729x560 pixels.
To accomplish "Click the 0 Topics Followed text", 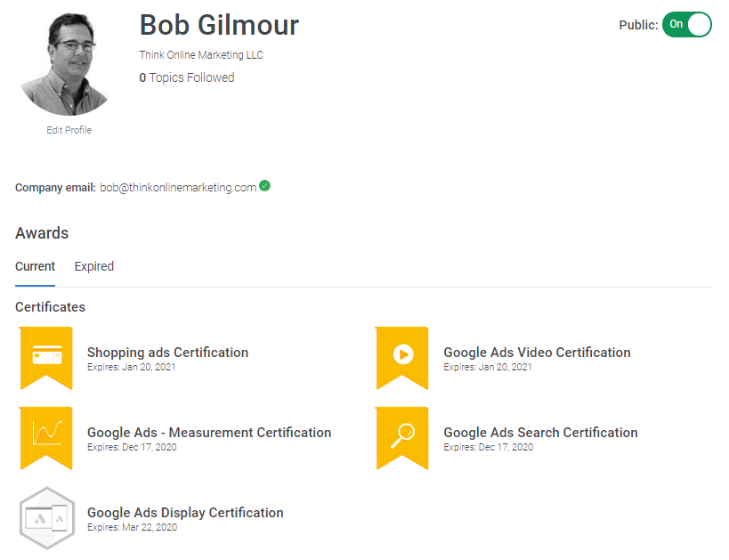I will [187, 77].
